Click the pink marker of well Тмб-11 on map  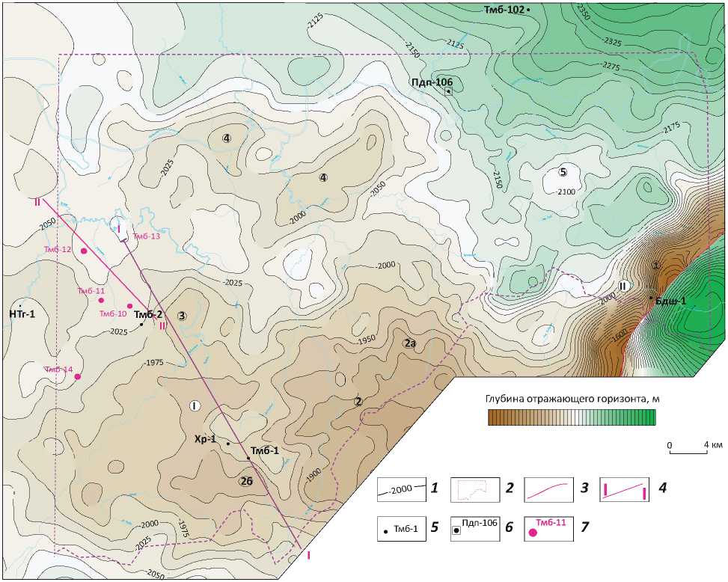click(x=101, y=300)
